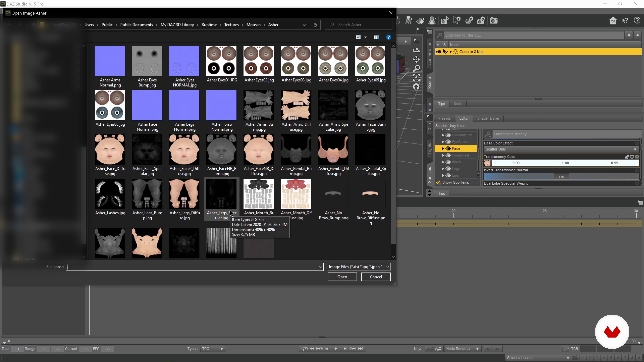Click the Translucency Color lock icon
The width and height of the screenshot is (644, 362).
coord(627,157)
